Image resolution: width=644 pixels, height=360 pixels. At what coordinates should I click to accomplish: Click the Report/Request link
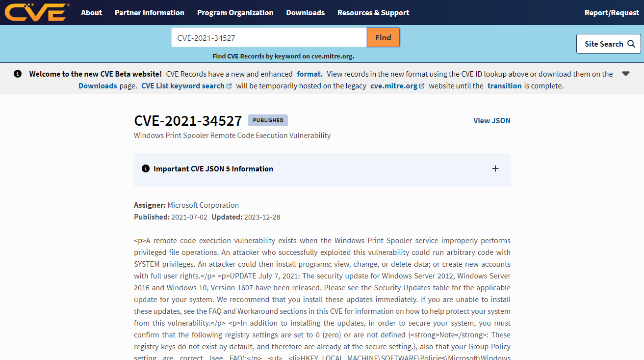tap(611, 13)
